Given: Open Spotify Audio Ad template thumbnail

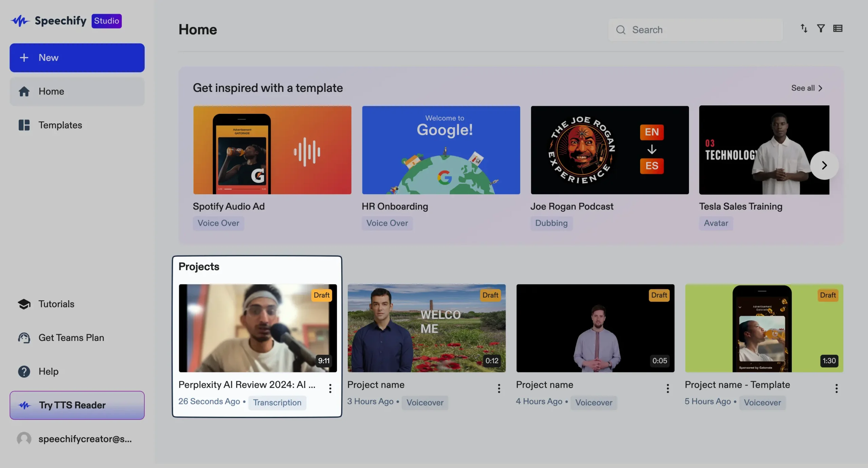Looking at the screenshot, I should pos(272,150).
